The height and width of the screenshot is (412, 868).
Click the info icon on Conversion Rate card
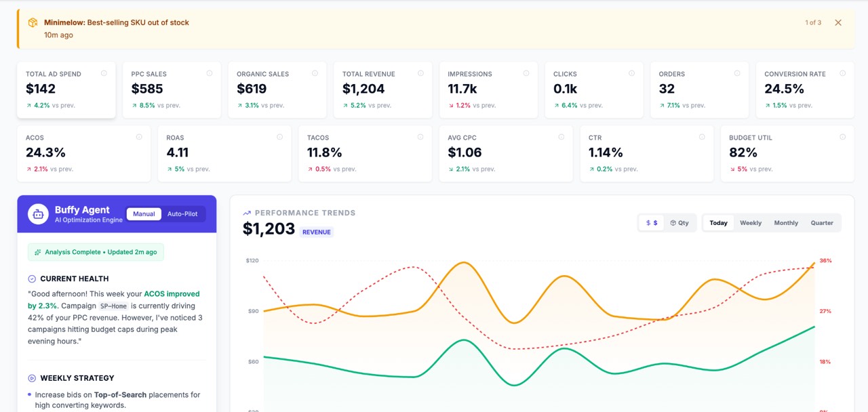pos(843,73)
